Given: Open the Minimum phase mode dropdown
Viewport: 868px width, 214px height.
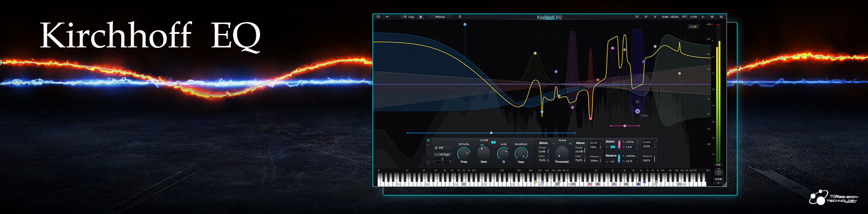Looking at the screenshot, I should 440,17.
